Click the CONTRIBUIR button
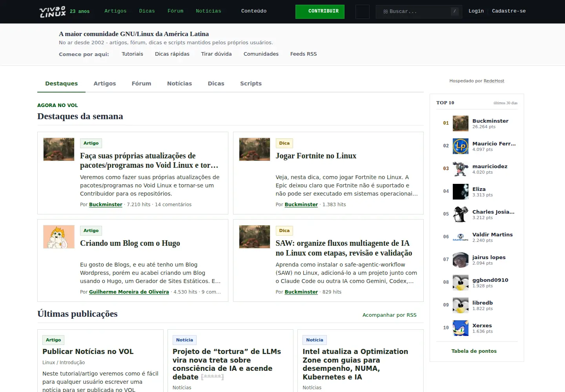This screenshot has height=392, width=565. 320,12
